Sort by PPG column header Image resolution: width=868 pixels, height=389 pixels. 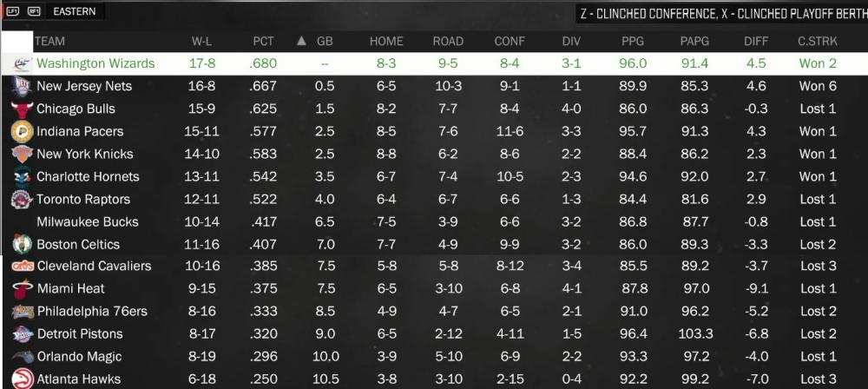(634, 41)
